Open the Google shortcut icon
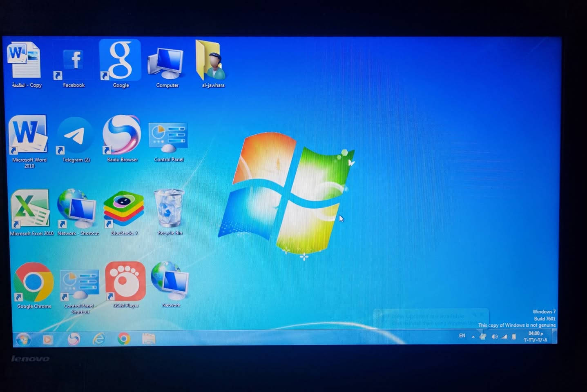 [120, 61]
